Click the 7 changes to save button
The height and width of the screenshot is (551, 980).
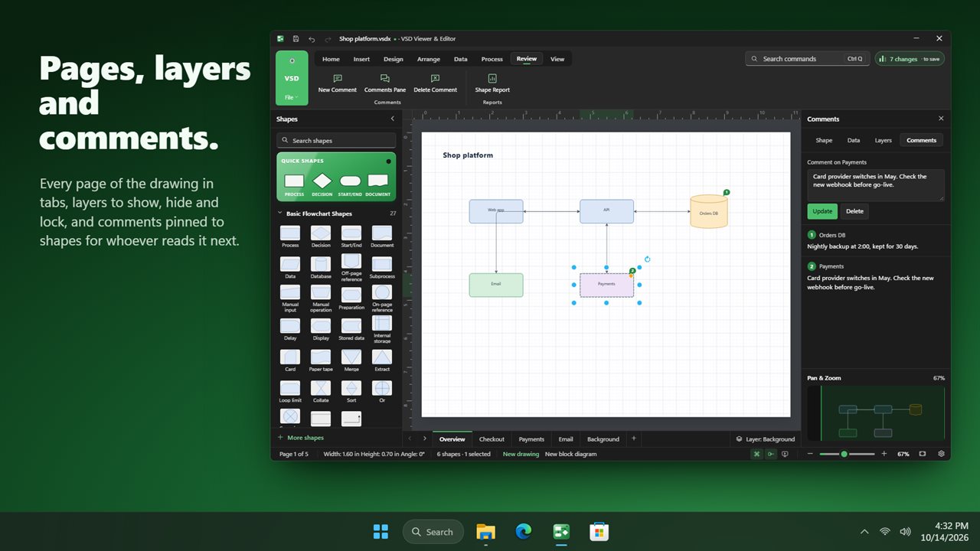[x=910, y=59]
